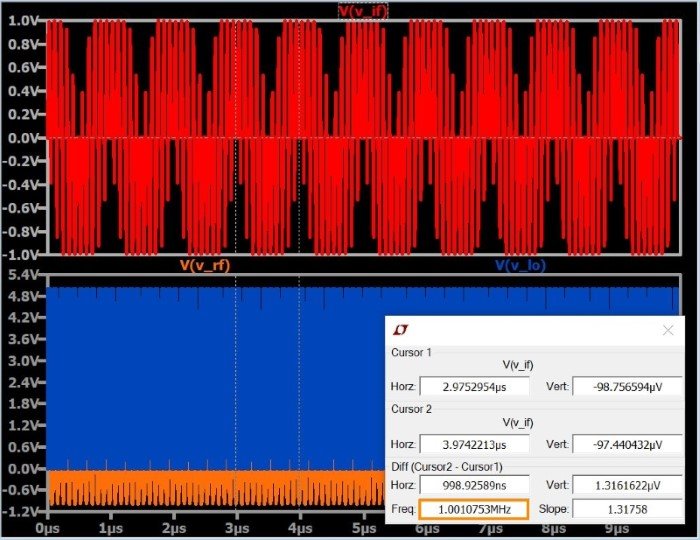This screenshot has width=700, height=540.
Task: Click the LTspice logo icon in dialog title
Action: [x=401, y=330]
